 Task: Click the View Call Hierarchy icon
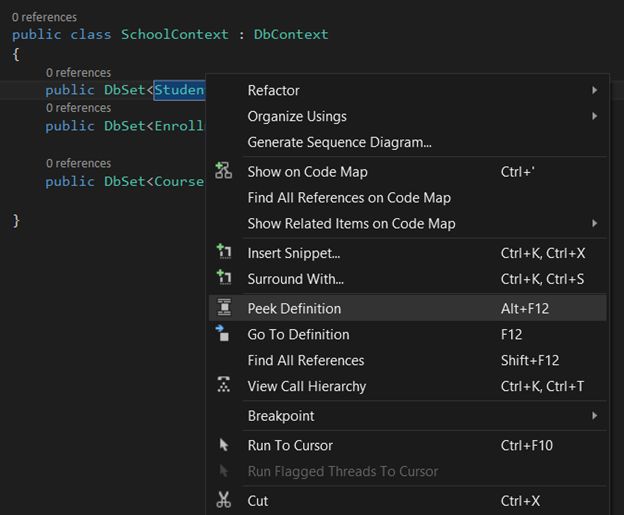tap(224, 386)
